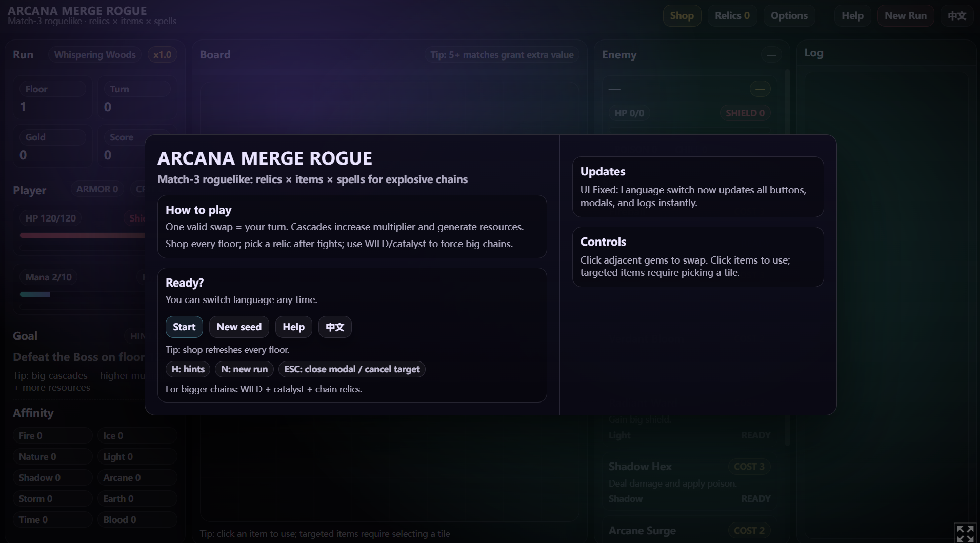This screenshot has width=980, height=543.
Task: Click the fullscreen expand icon
Action: point(965,533)
